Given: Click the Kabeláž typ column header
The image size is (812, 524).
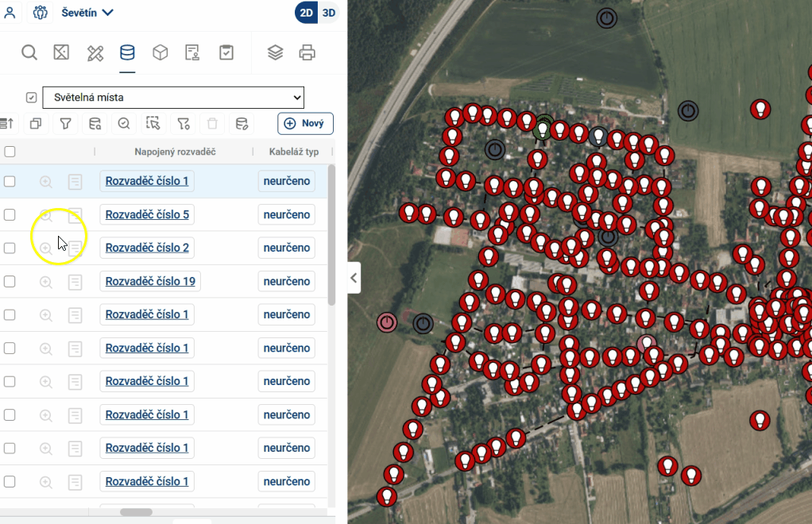Looking at the screenshot, I should [294, 152].
